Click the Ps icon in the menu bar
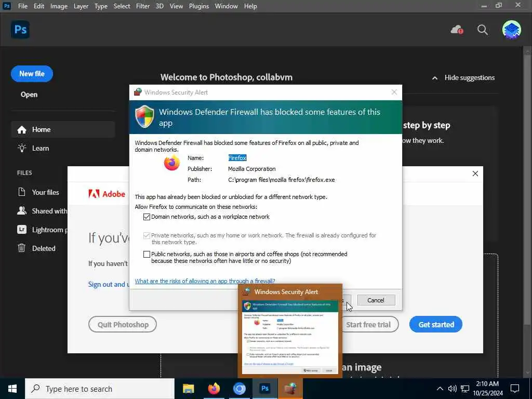 coord(6,6)
